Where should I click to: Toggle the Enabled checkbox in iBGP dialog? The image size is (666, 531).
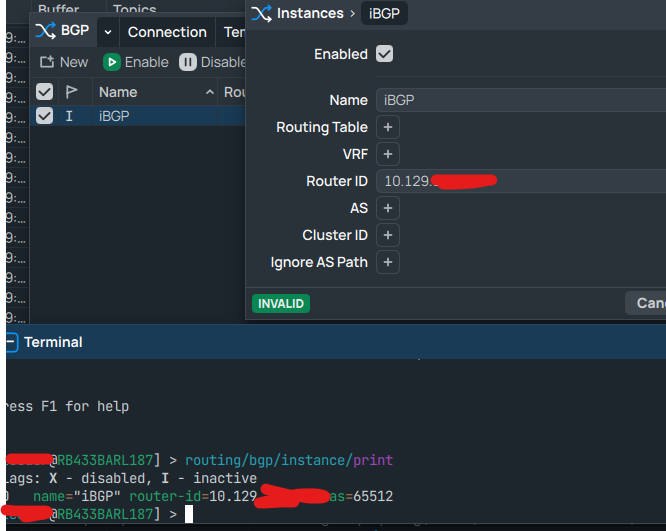pos(384,54)
